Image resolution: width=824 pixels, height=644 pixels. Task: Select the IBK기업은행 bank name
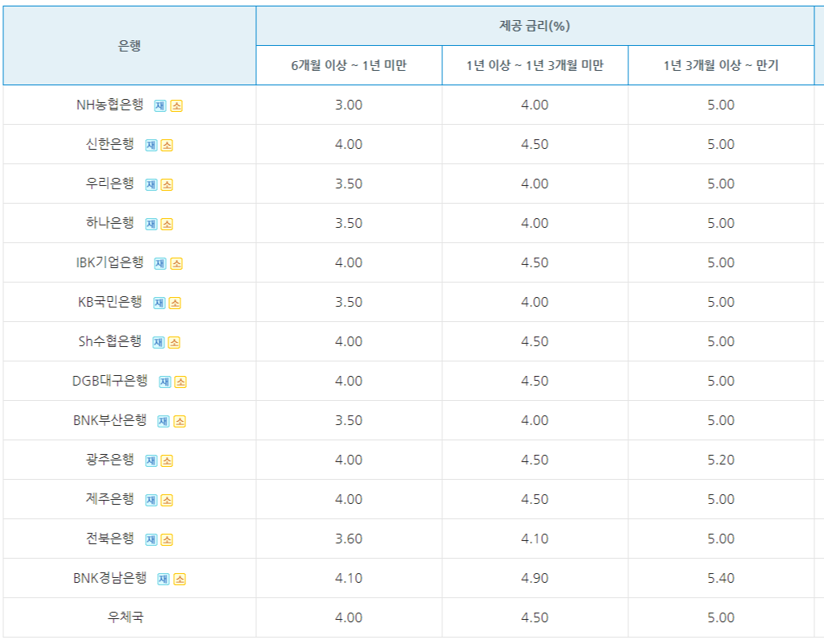(x=110, y=262)
